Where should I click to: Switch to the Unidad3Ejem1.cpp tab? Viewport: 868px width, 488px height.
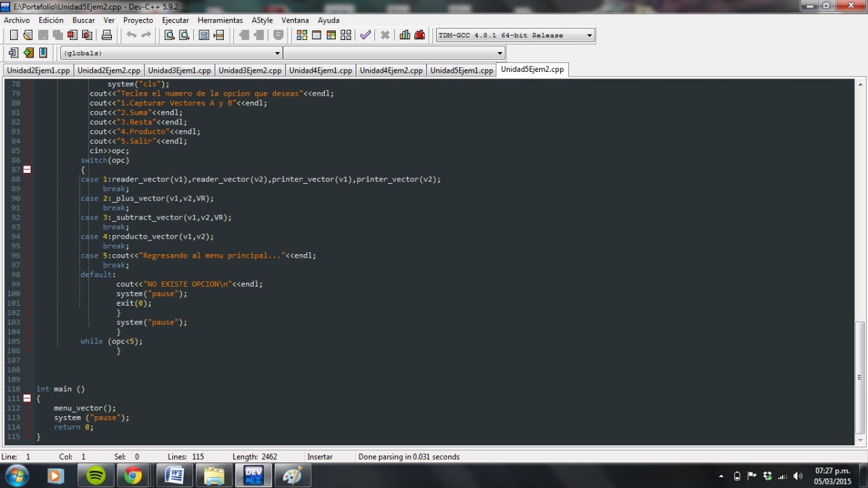click(x=179, y=70)
